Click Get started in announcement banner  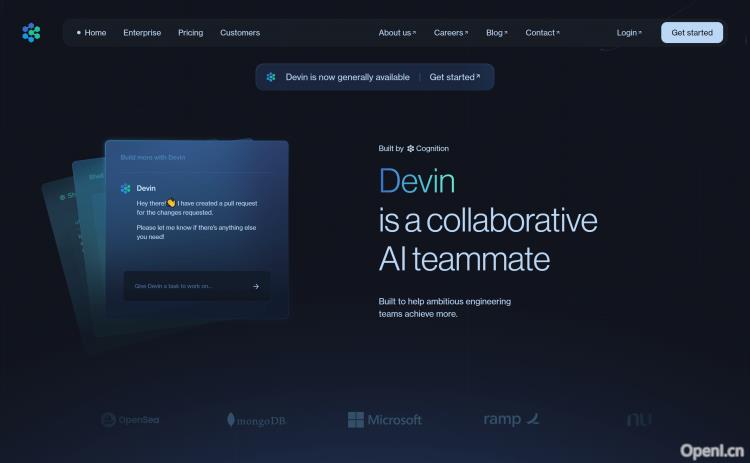[x=454, y=77]
